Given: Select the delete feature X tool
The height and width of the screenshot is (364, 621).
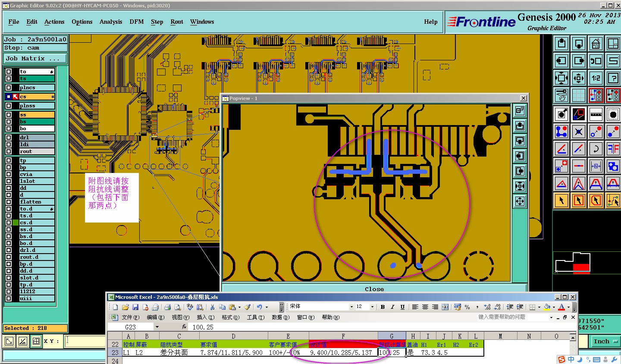Looking at the screenshot, I should tap(579, 132).
